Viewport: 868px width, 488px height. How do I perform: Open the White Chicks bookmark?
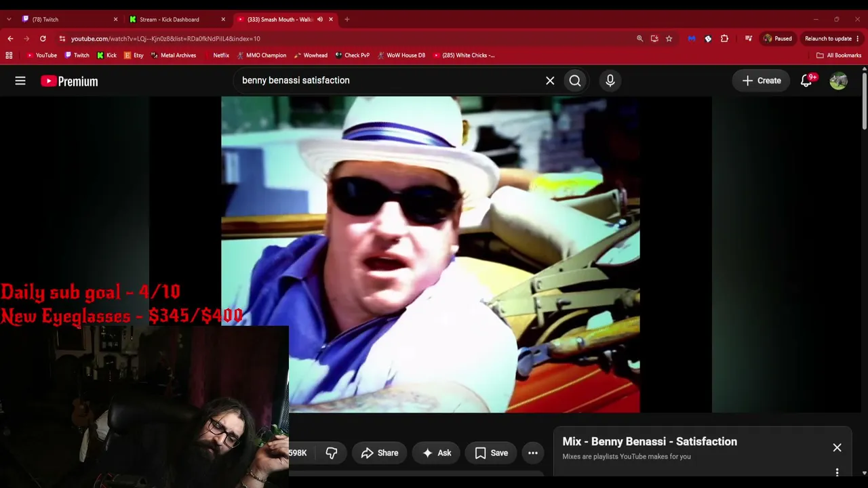464,56
